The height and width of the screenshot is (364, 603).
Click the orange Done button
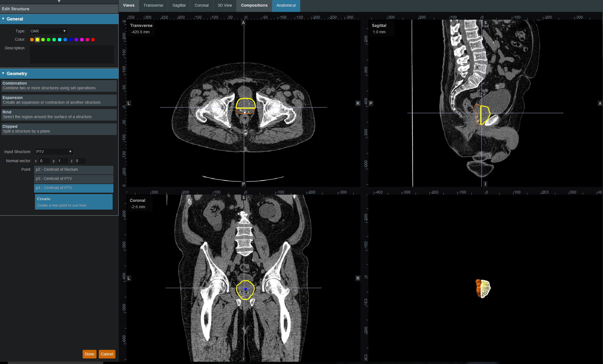[89, 354]
